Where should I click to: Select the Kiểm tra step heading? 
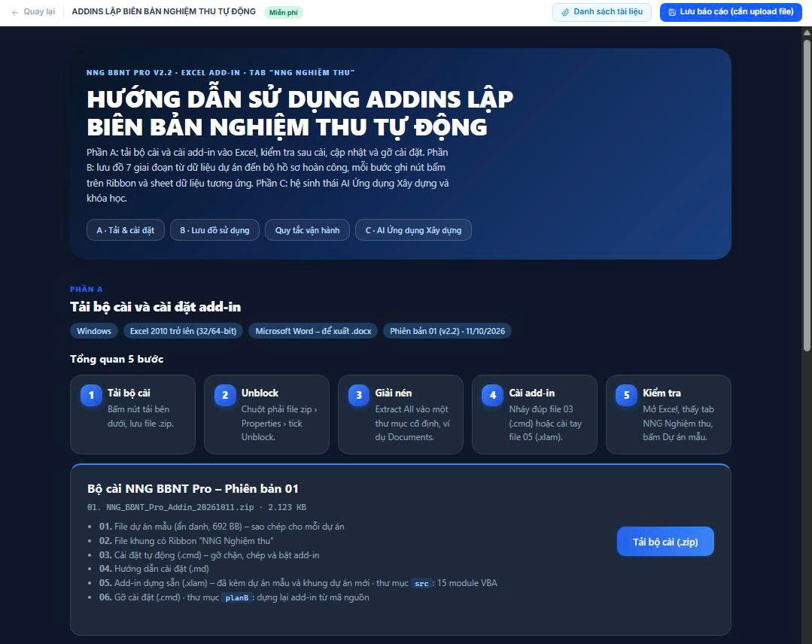(x=661, y=393)
